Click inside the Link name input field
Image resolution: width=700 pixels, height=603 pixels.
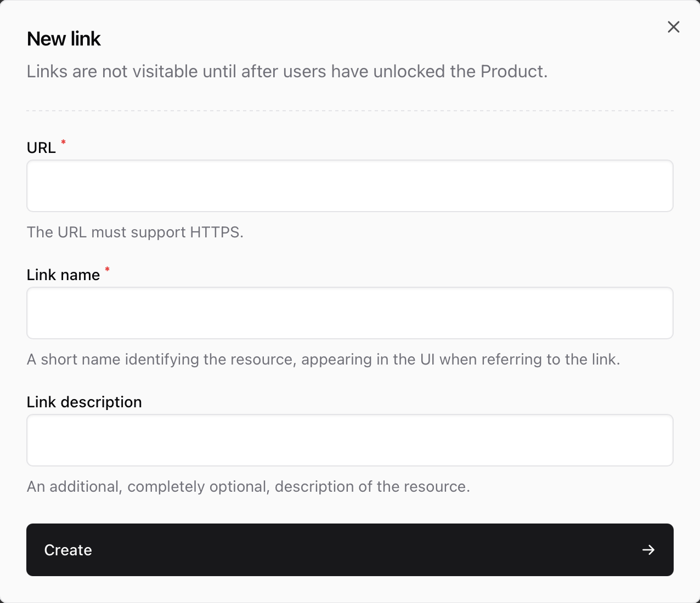pyautogui.click(x=349, y=313)
